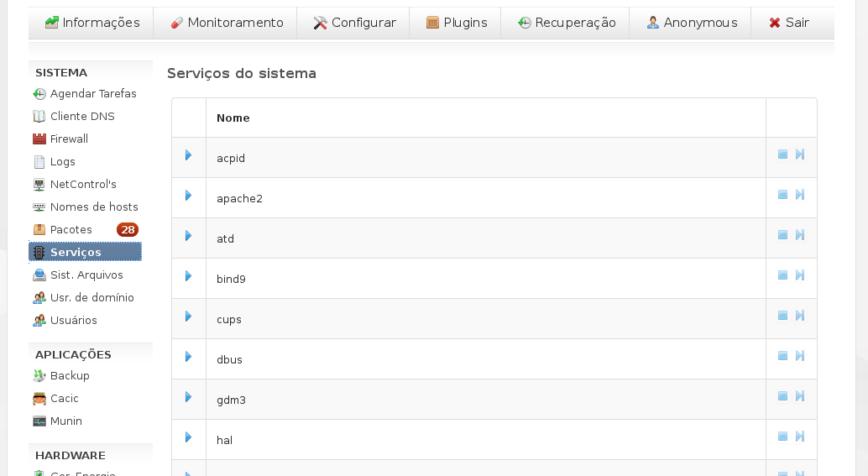Open Usr. de domínio
This screenshot has height=476, width=868.
(x=84, y=298)
